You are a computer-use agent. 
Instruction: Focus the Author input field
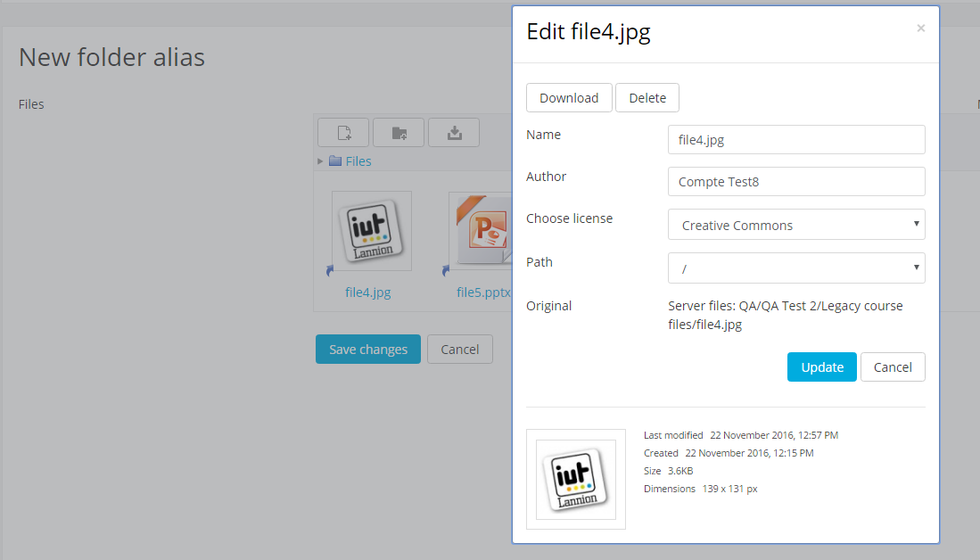796,182
